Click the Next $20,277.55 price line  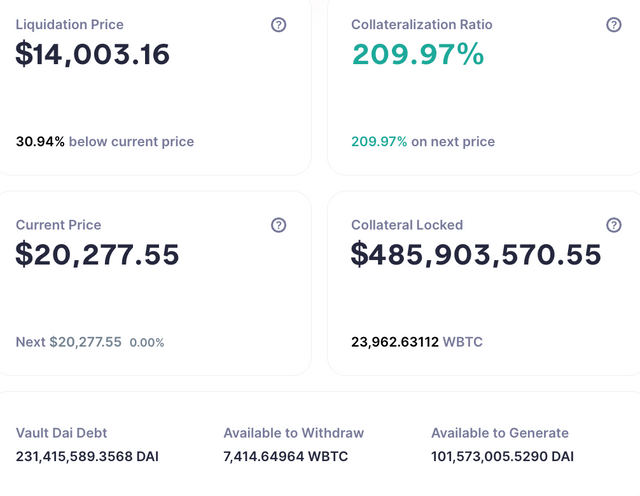pyautogui.click(x=90, y=342)
